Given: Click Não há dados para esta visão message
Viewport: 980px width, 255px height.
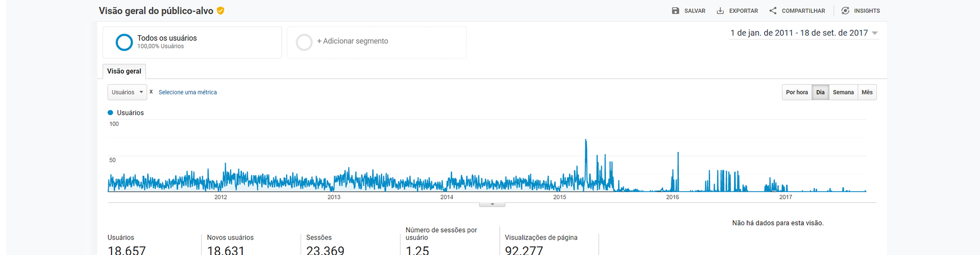Looking at the screenshot, I should pos(778,223).
